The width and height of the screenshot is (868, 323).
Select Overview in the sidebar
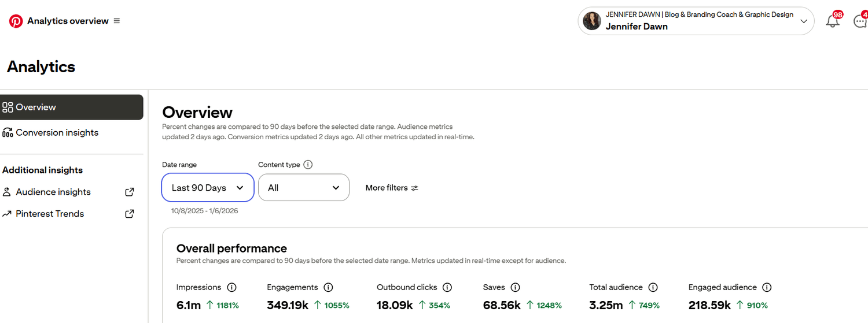[x=72, y=107]
